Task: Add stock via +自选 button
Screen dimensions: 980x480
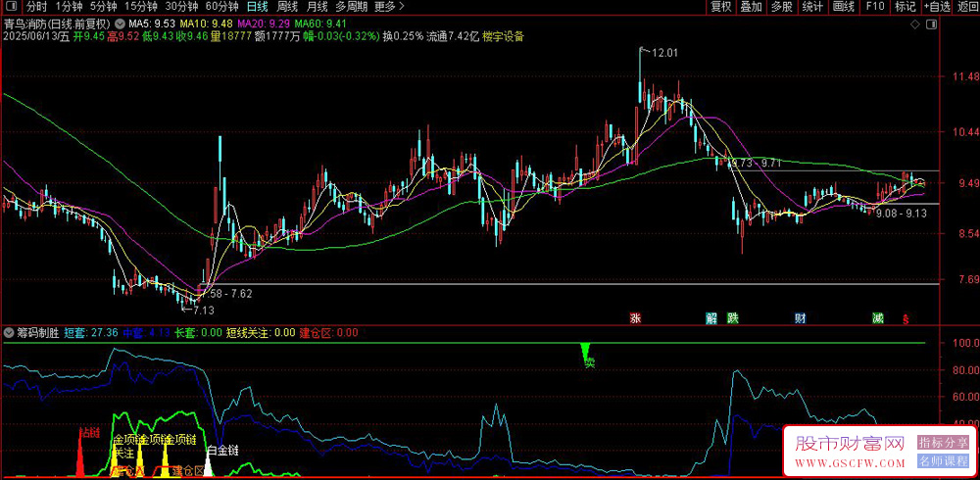Action: click(x=936, y=6)
